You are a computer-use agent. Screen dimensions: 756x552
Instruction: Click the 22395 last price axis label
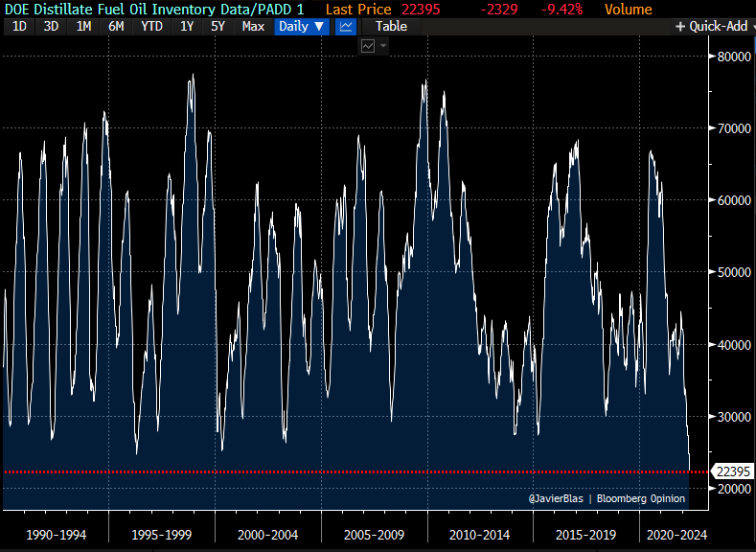733,471
